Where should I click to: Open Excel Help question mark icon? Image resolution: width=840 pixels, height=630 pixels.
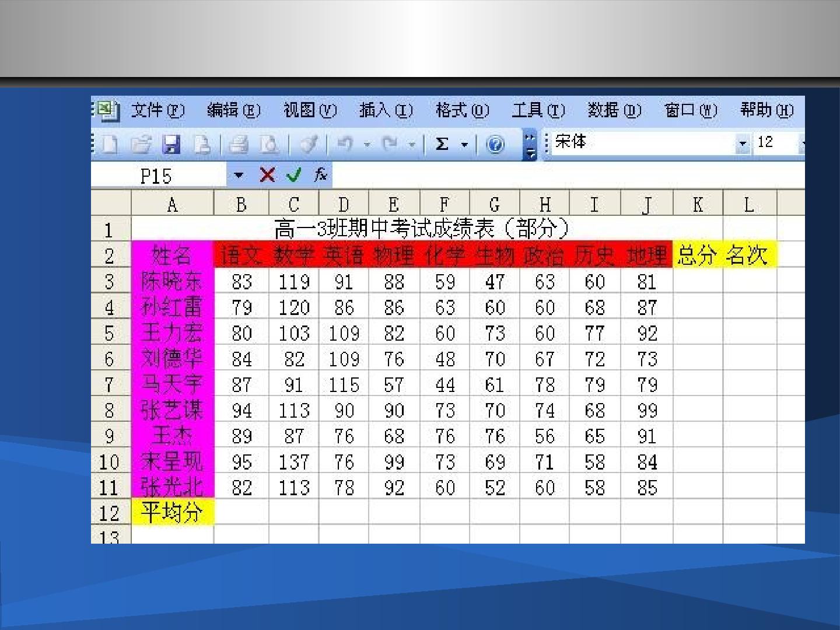[x=495, y=144]
